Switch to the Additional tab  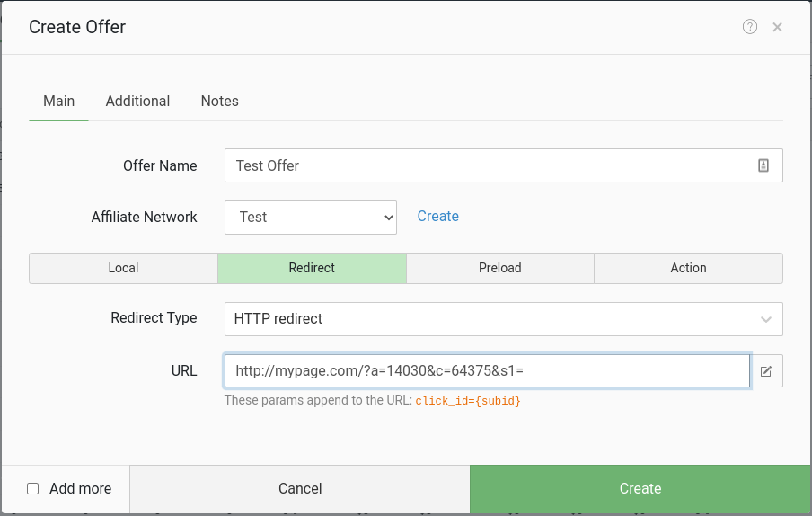coord(137,101)
